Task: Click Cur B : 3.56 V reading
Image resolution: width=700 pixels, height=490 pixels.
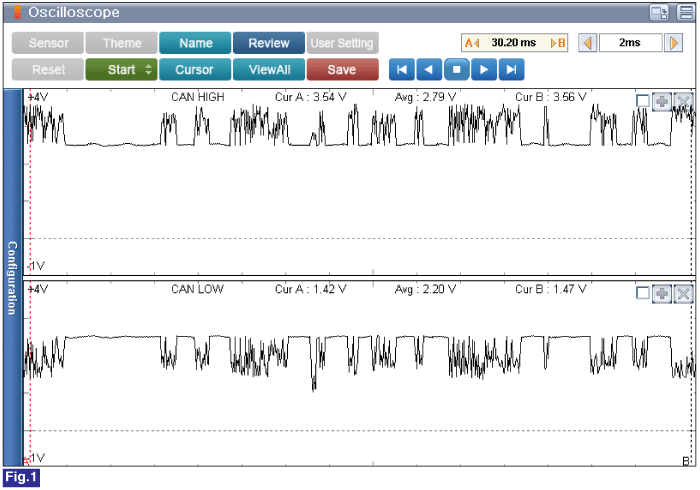Action: coord(551,97)
